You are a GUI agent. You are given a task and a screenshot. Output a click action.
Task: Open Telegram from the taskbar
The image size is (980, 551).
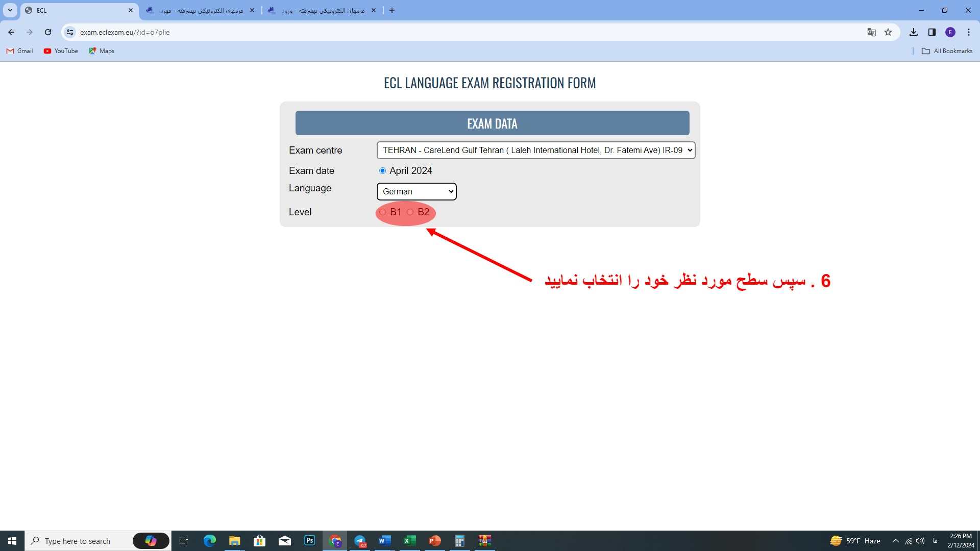pyautogui.click(x=360, y=541)
